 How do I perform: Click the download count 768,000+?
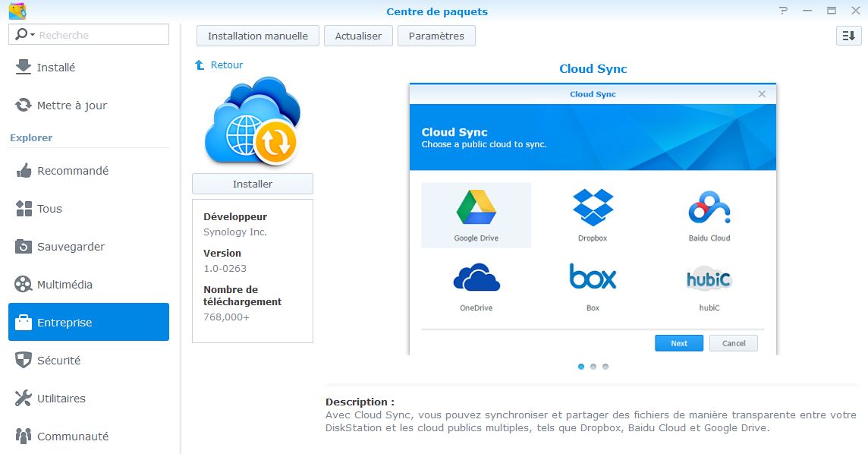click(226, 317)
